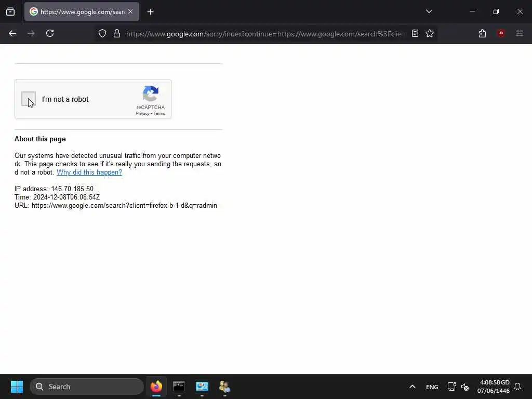Open "Why did this happen?" link

[89, 172]
